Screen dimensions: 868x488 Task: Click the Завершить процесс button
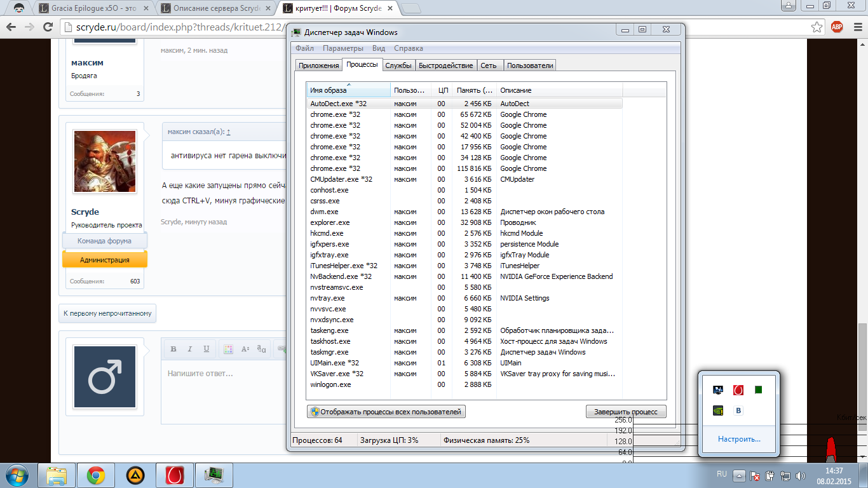click(625, 412)
